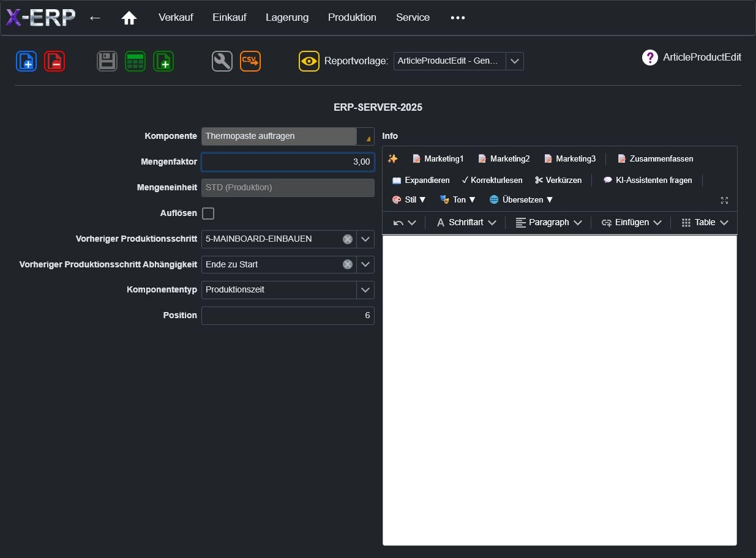Click the green add document icon
The height and width of the screenshot is (558, 756).
(x=163, y=61)
